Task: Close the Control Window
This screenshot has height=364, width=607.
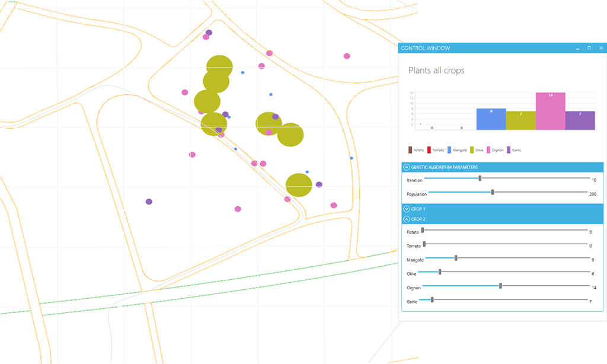Action: 601,48
